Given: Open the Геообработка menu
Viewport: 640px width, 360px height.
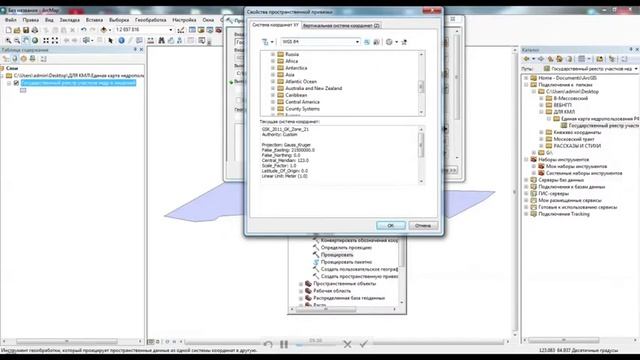Looking at the screenshot, I should point(151,20).
